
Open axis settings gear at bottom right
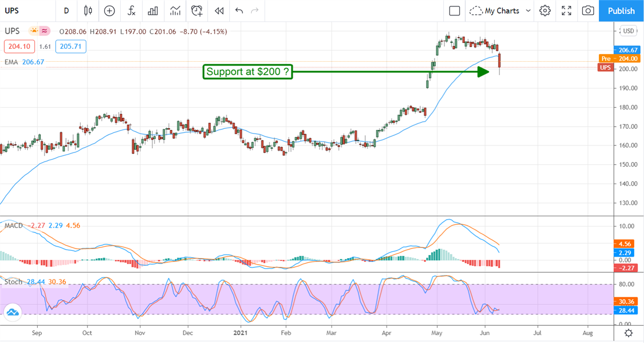628,333
